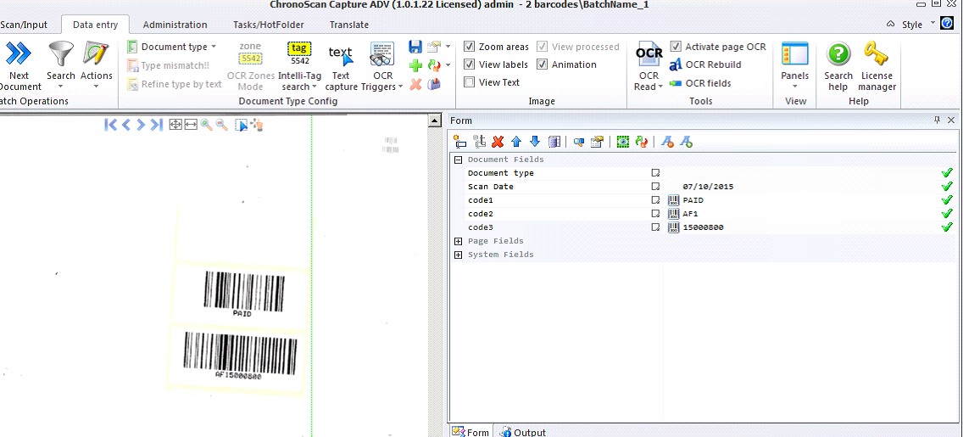Expand the Page Fields group

pos(459,241)
